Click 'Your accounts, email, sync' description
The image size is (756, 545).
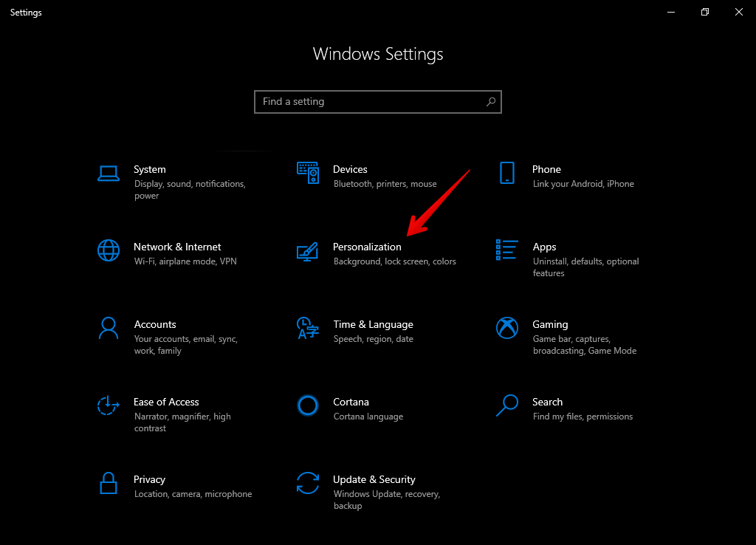click(185, 345)
